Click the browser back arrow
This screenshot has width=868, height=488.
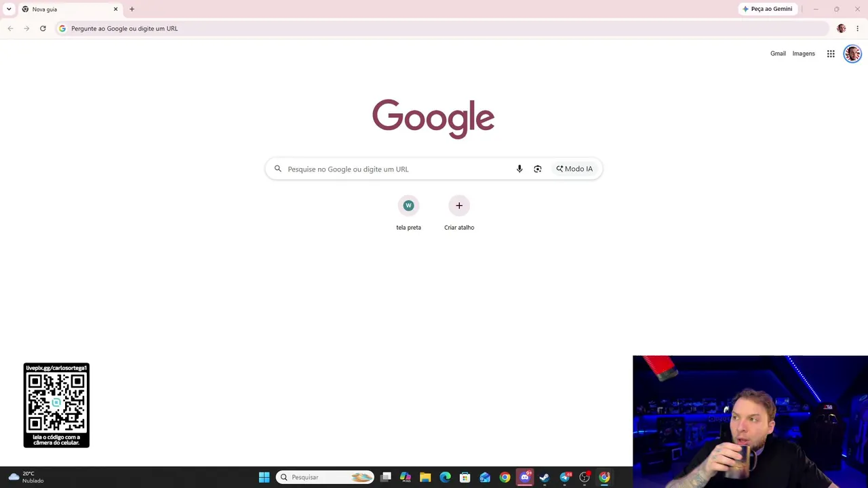10,28
